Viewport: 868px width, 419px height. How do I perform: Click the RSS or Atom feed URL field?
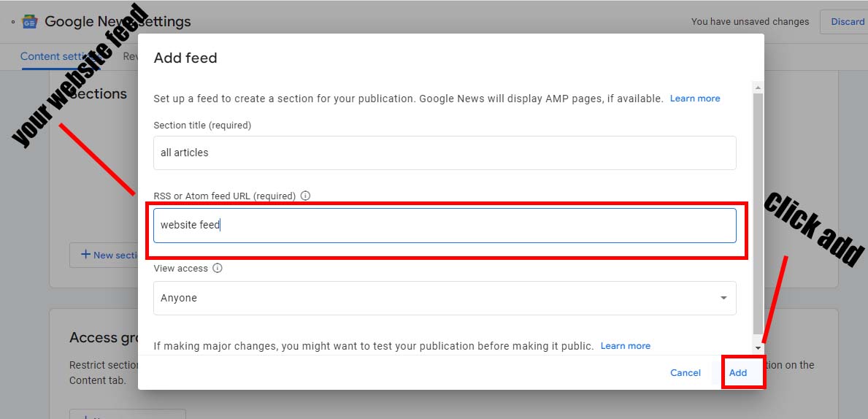(445, 226)
